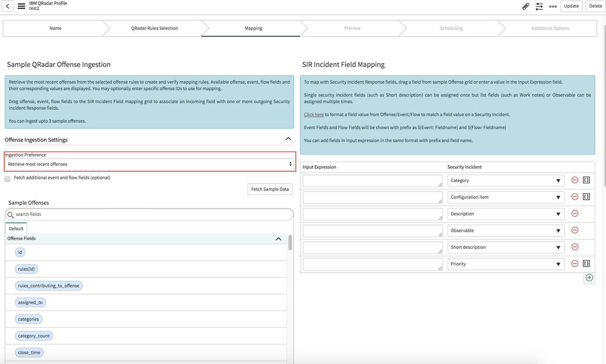This screenshot has width=606, height=364.
Task: Click the Delete button
Action: 595,6
